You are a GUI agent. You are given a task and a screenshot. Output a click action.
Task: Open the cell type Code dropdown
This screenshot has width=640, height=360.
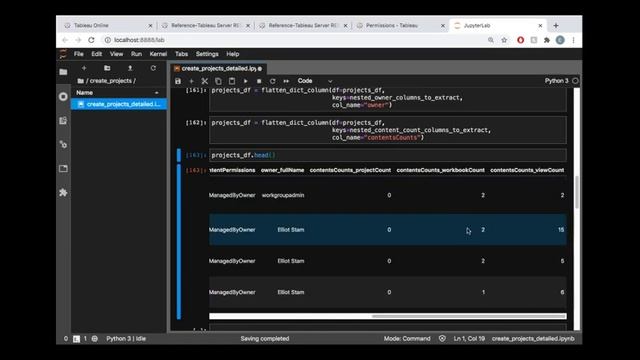click(x=314, y=81)
